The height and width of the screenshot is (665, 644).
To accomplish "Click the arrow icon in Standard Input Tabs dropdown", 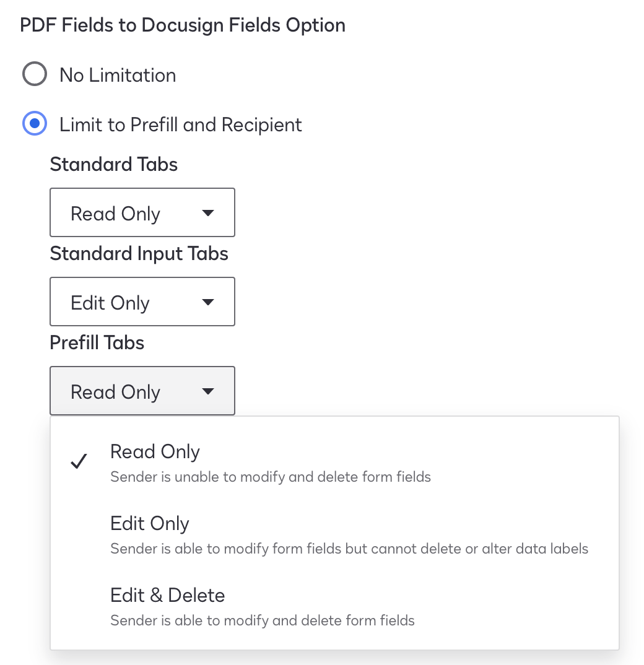I will pyautogui.click(x=208, y=302).
